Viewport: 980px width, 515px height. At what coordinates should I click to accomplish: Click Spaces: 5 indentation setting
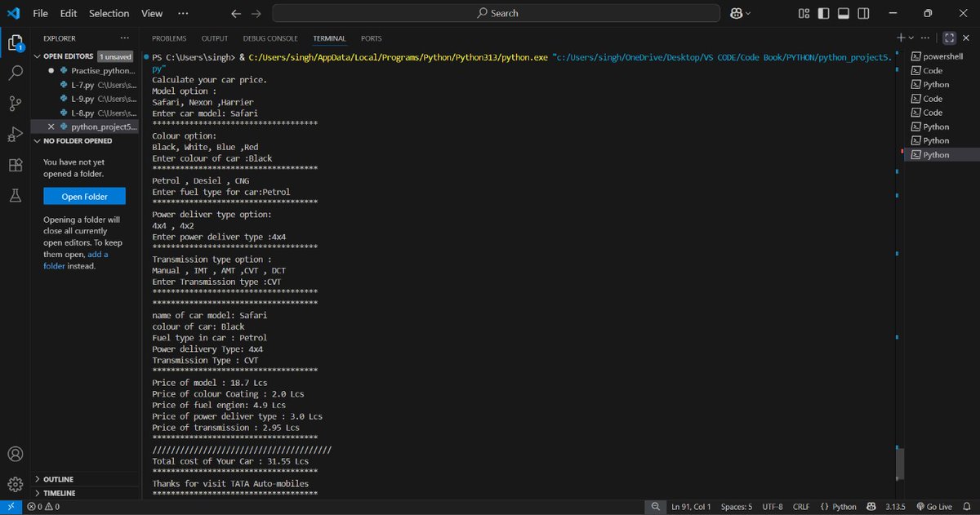(737, 507)
